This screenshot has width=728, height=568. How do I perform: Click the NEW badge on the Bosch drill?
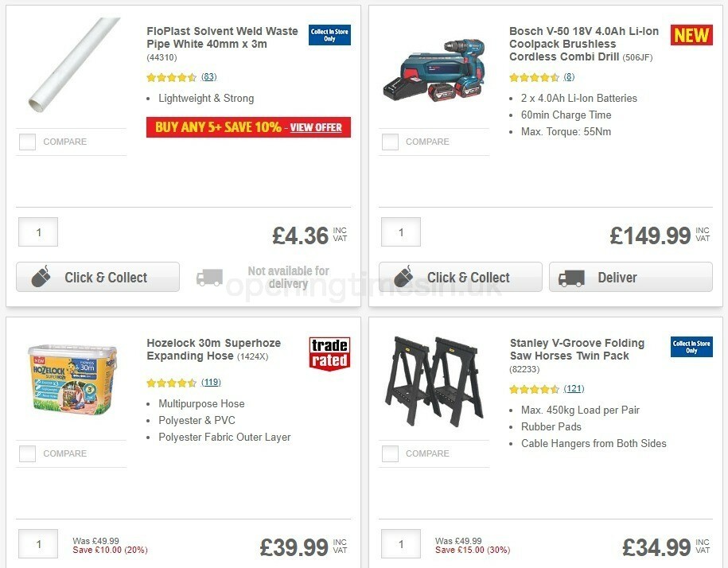[691, 35]
